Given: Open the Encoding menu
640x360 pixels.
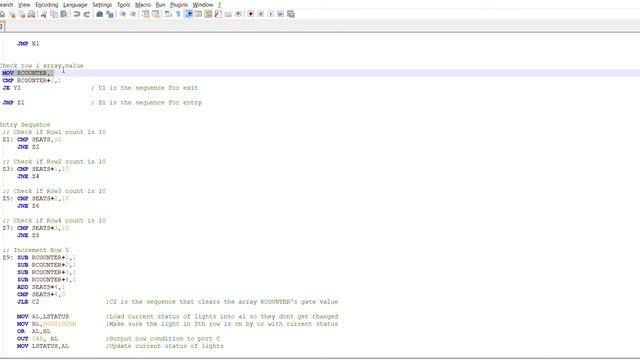Looking at the screenshot, I should (x=47, y=5).
